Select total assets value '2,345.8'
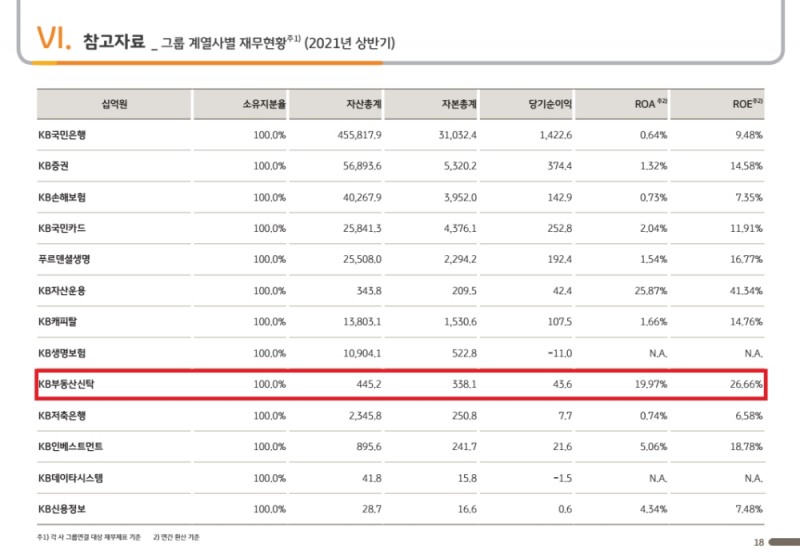Screen dimensions: 800x554 click(x=365, y=416)
